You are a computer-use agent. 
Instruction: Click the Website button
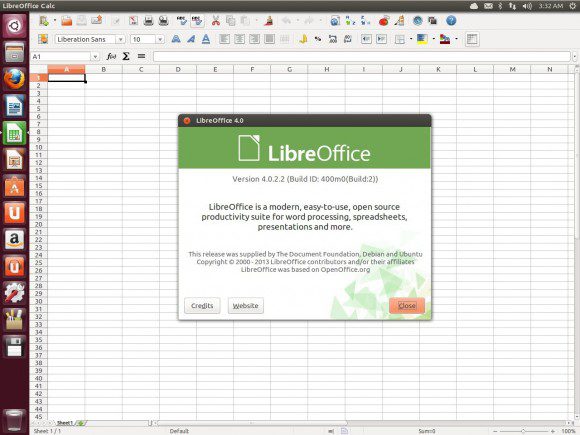pos(246,306)
